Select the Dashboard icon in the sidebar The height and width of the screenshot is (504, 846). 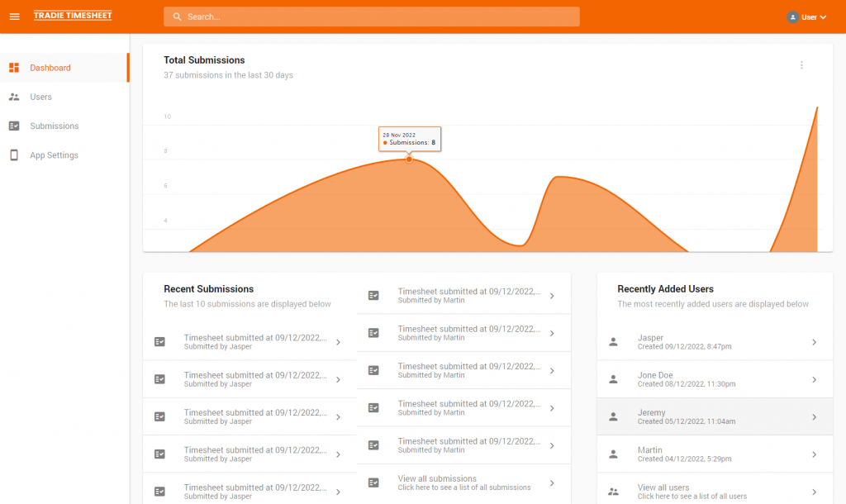(x=14, y=68)
